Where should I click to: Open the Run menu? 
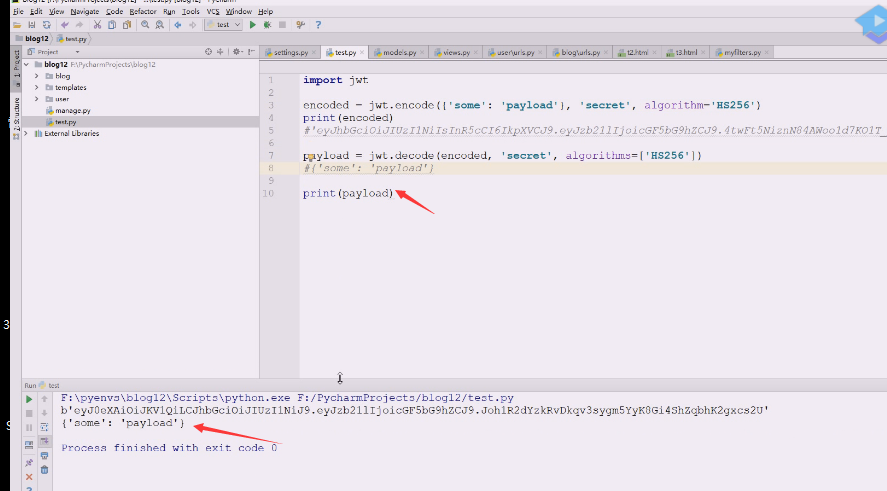pos(169,11)
